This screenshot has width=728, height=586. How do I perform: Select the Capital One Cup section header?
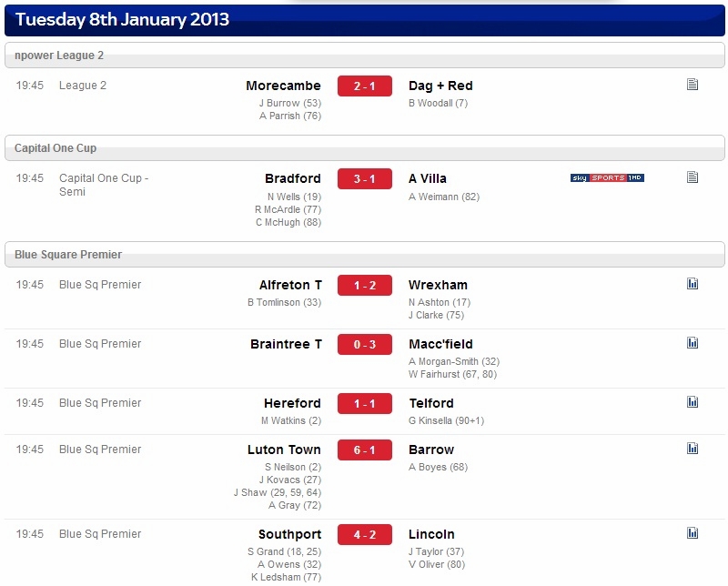pos(365,148)
